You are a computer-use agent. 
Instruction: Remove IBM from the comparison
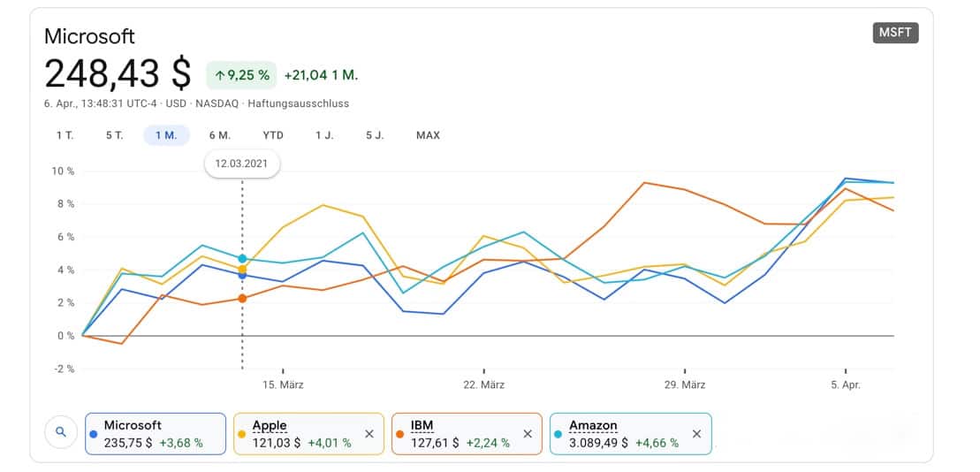click(528, 434)
